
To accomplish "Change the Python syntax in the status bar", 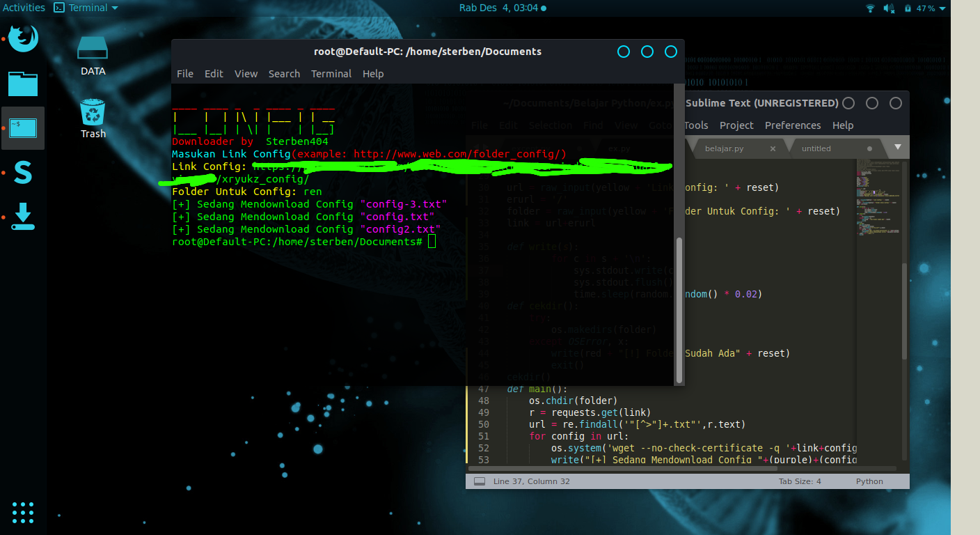I will tap(869, 481).
